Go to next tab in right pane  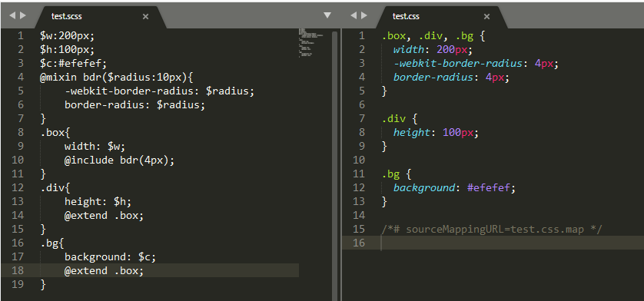364,15
